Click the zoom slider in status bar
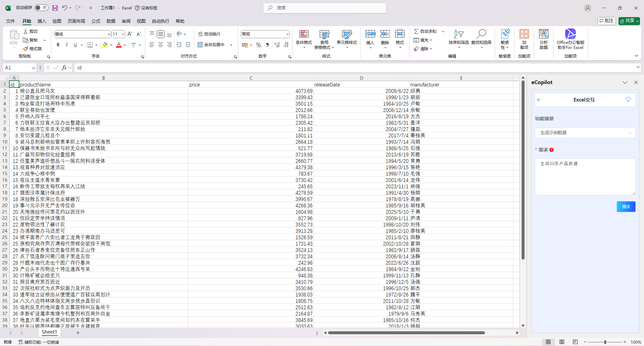Viewport: 644px width, 346px height. 605,342
